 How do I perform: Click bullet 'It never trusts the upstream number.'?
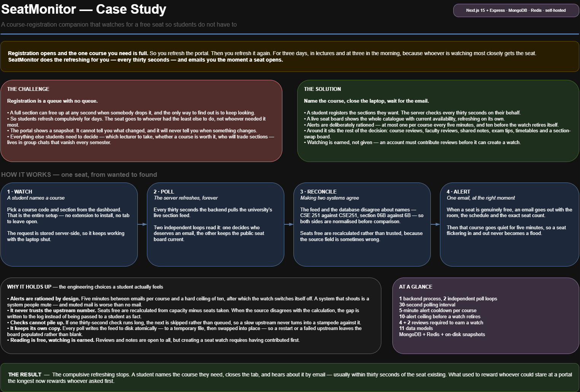coord(183,314)
